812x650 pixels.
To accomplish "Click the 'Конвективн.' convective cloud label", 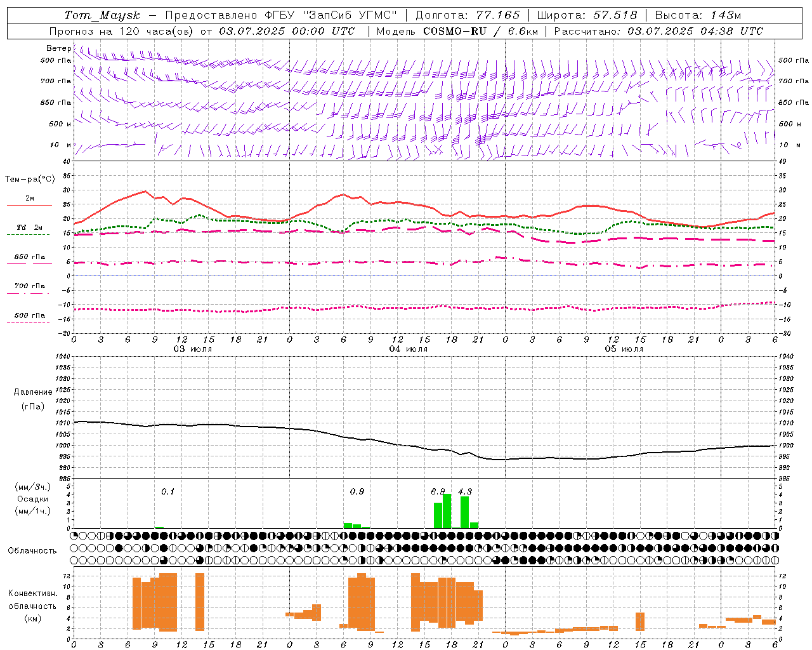I will coord(32,594).
